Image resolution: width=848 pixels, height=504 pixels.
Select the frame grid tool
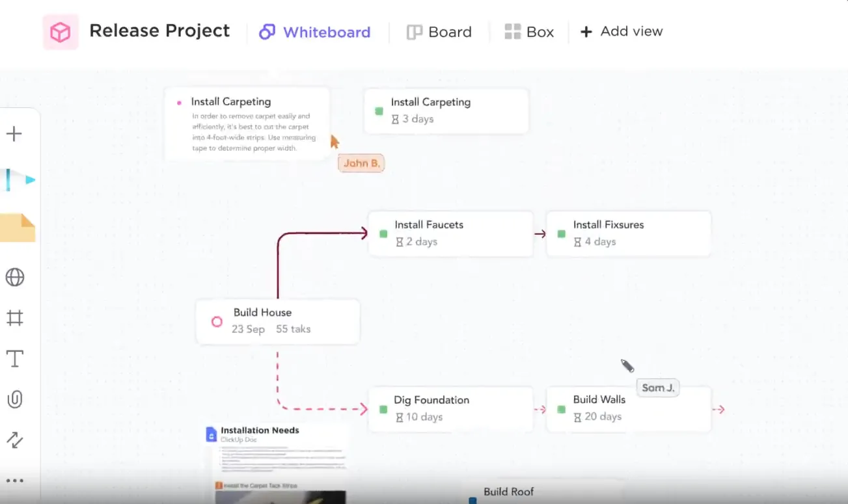point(14,318)
